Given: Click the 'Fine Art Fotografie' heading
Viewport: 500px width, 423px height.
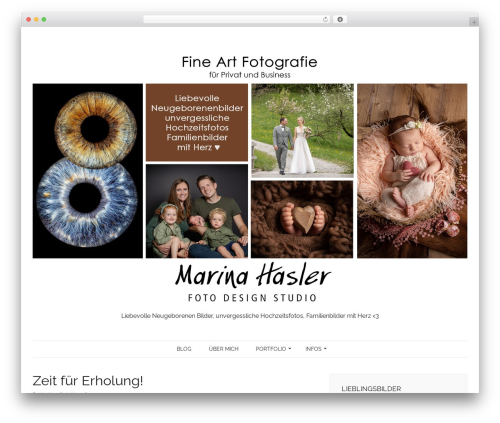Looking at the screenshot, I should (x=249, y=62).
